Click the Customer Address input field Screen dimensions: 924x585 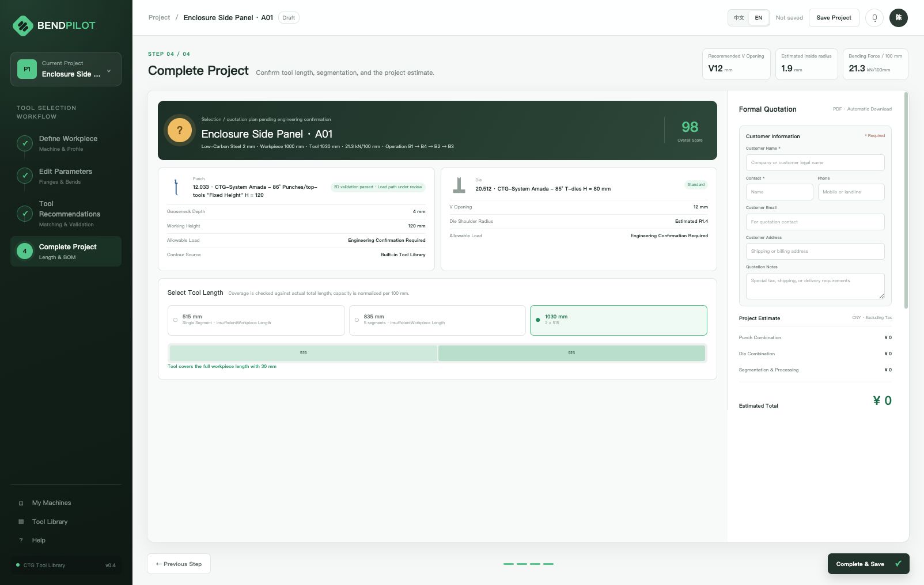[815, 251]
